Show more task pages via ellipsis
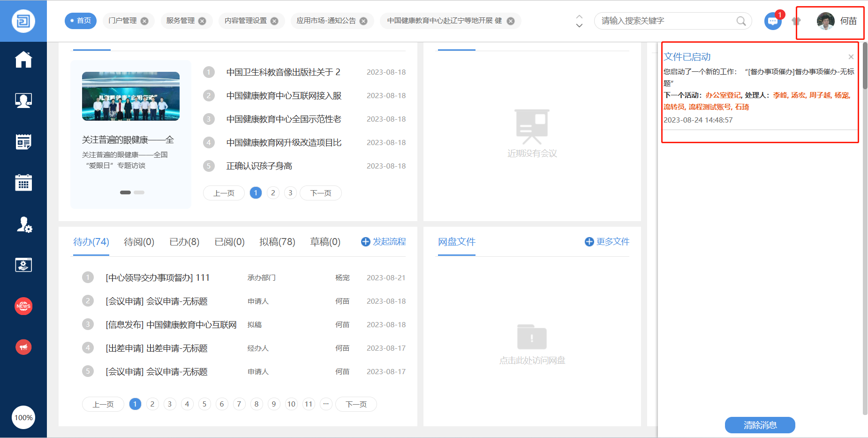Viewport: 868px width, 438px height. pos(326,404)
